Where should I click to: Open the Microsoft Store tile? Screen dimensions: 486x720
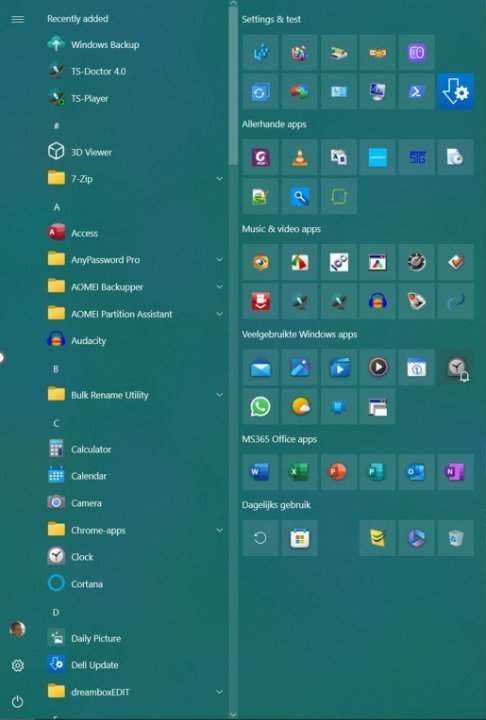[x=300, y=538]
